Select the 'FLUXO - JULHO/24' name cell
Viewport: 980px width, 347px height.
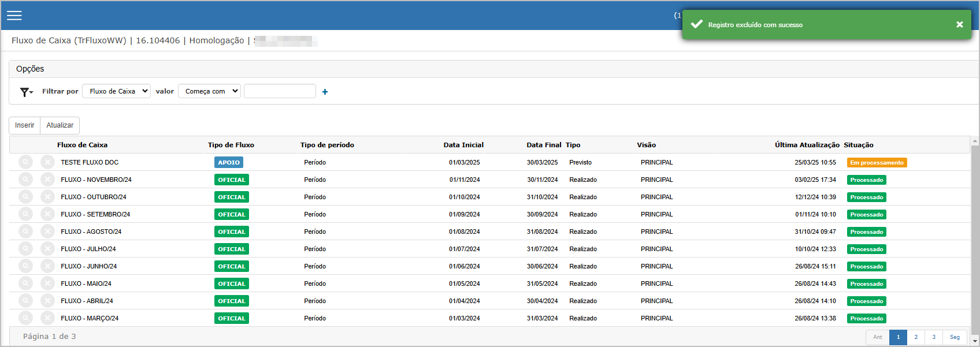click(x=88, y=249)
